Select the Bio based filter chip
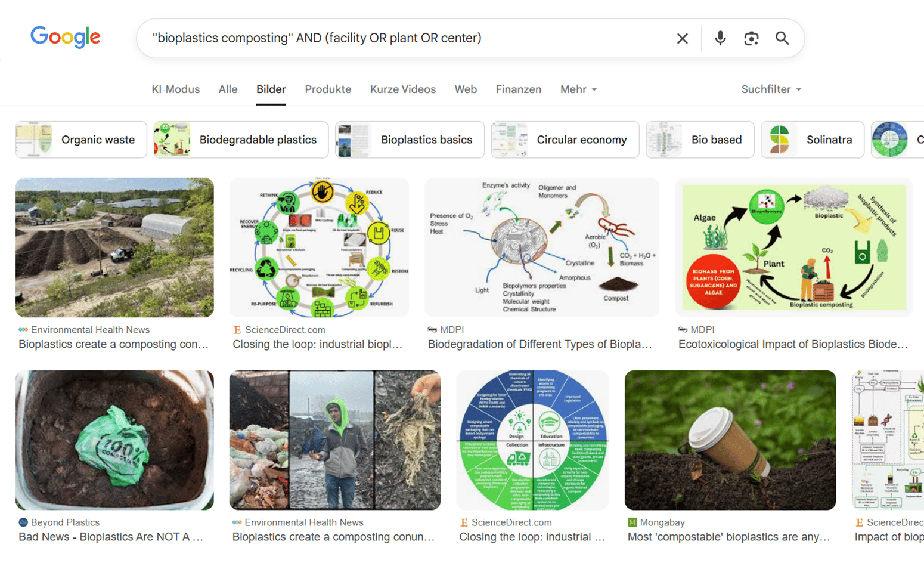Screen dimensions: 924x563 [x=700, y=140]
